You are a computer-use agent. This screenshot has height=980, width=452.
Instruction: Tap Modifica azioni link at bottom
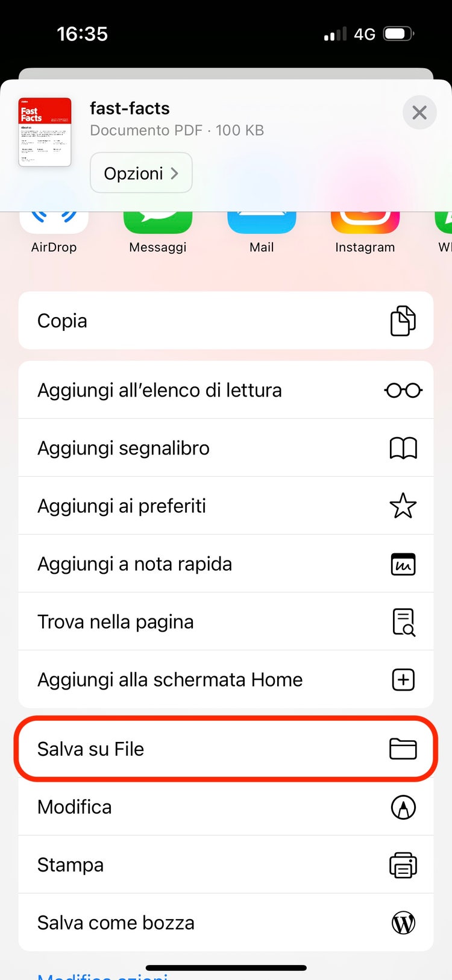click(102, 975)
